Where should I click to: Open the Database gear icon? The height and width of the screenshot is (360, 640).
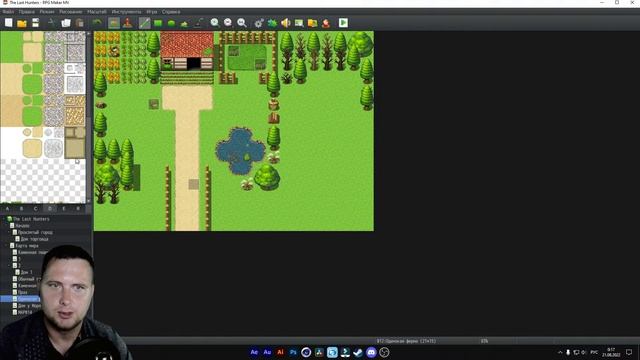[259, 23]
